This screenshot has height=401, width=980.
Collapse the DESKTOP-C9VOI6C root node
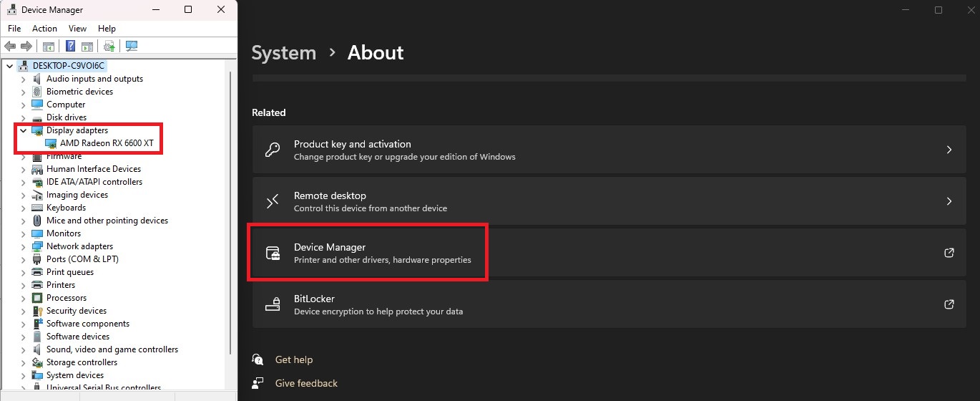tap(10, 66)
